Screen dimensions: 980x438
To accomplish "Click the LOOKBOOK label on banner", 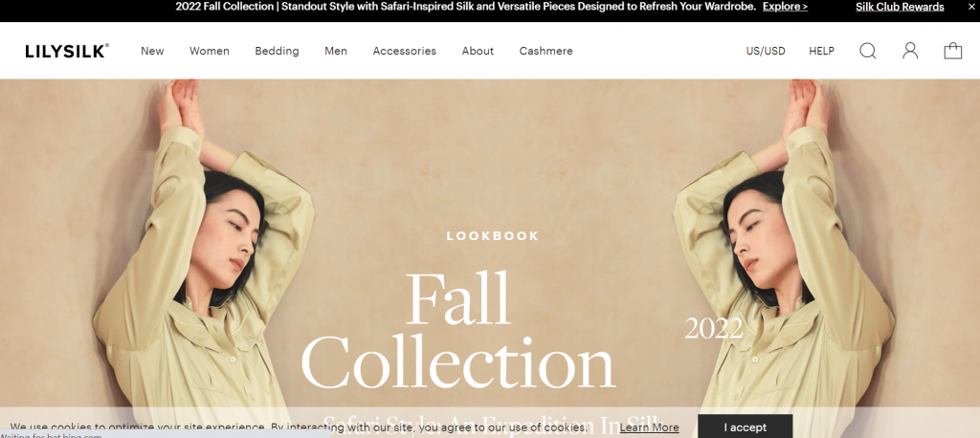I will (493, 236).
